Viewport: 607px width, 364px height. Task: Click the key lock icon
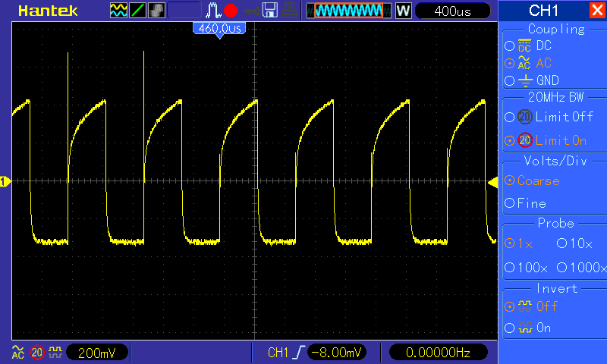coord(251,11)
